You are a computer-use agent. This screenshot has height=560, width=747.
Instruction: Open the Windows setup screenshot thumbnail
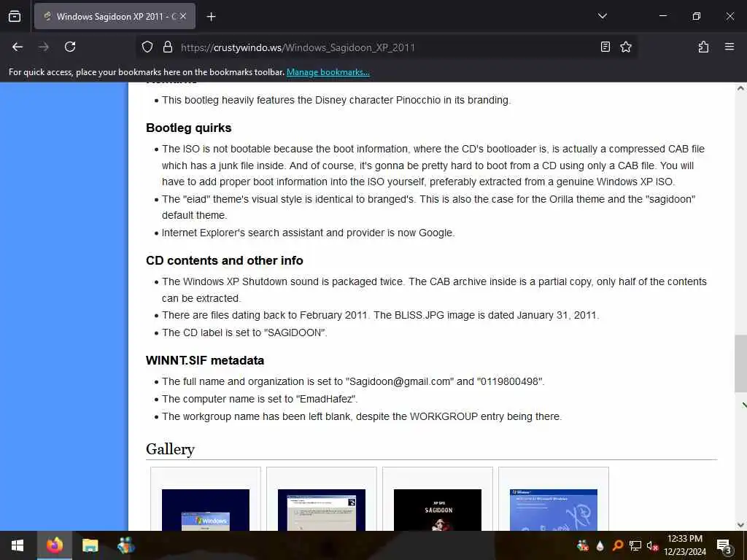click(x=205, y=510)
